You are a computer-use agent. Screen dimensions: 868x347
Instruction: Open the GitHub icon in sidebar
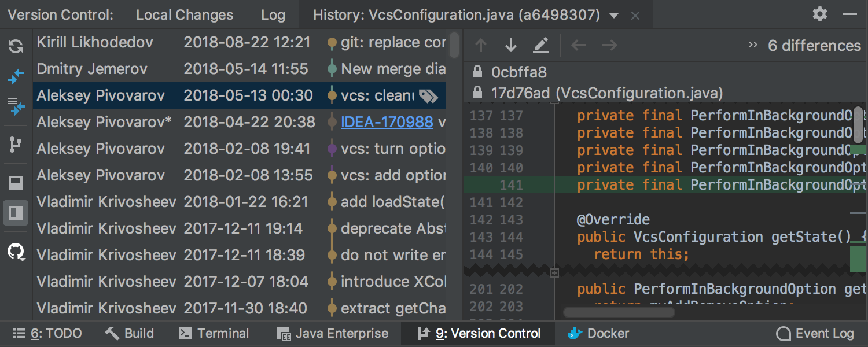click(16, 251)
